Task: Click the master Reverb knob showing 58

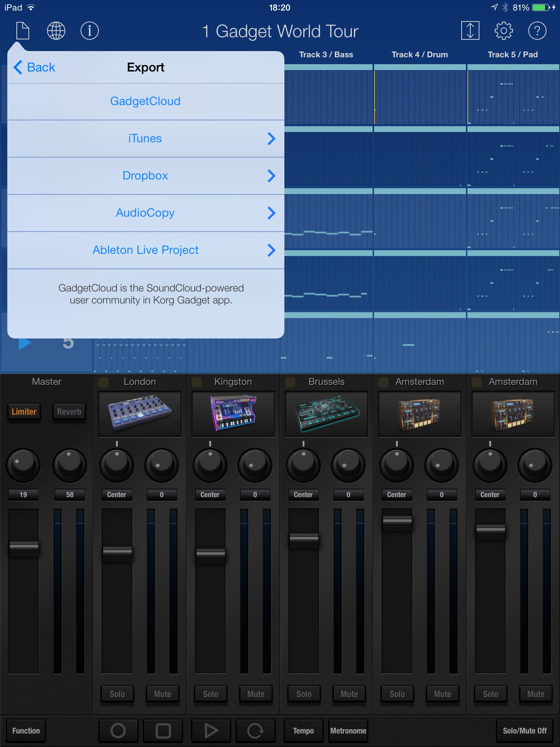Action: (70, 465)
